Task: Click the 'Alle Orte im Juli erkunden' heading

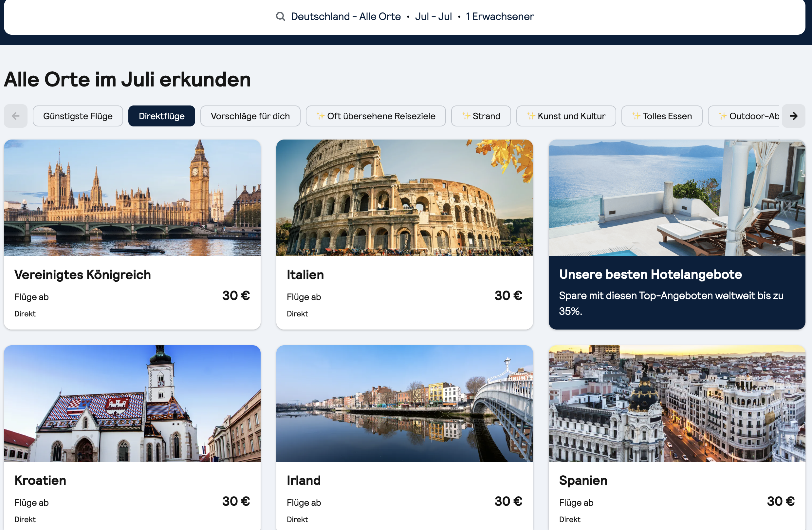Action: (127, 80)
